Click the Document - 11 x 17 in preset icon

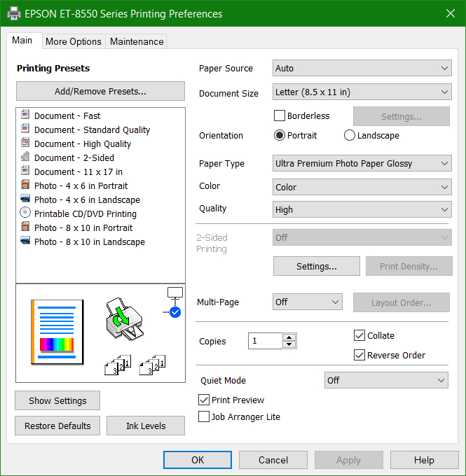coord(25,171)
